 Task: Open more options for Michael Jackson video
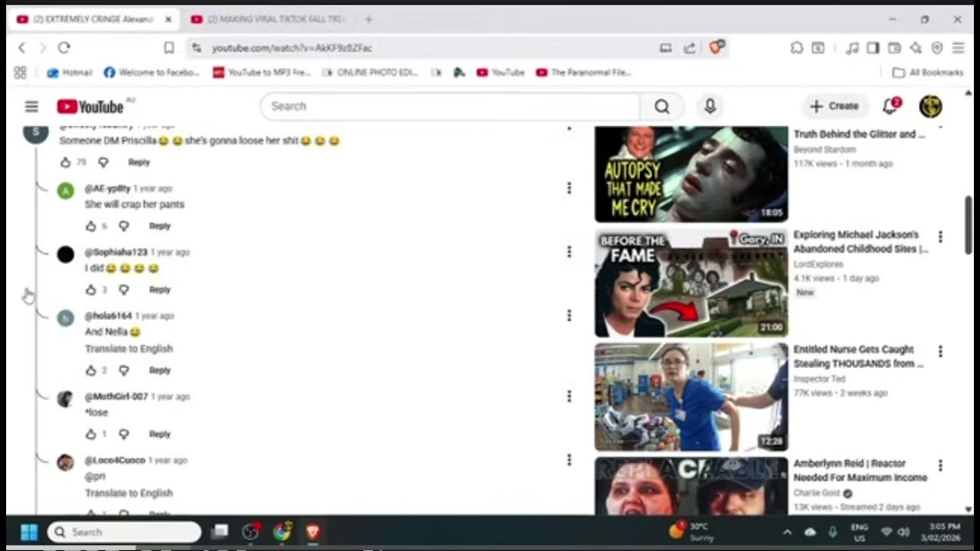point(940,237)
